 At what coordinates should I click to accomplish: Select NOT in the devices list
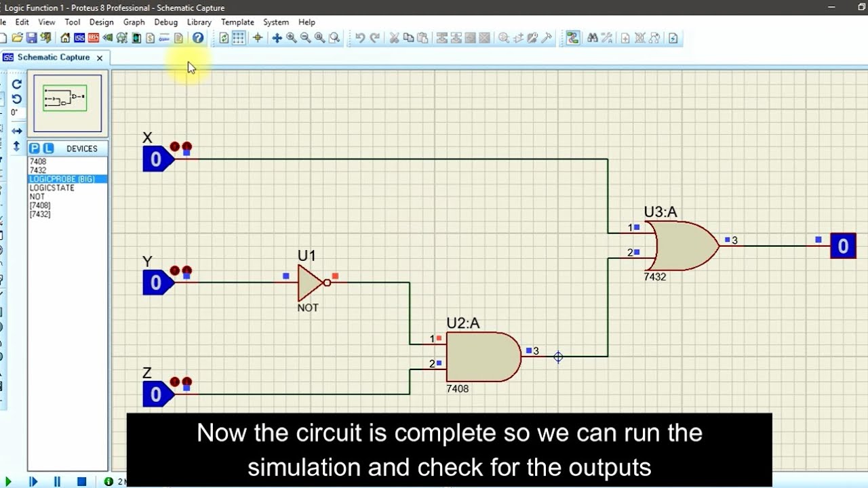(x=37, y=197)
